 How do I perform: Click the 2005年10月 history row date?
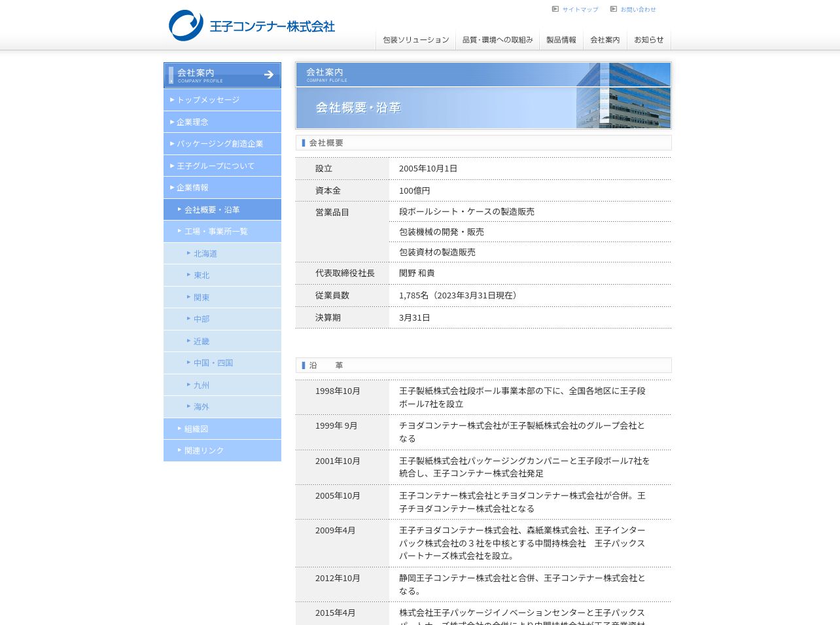338,495
